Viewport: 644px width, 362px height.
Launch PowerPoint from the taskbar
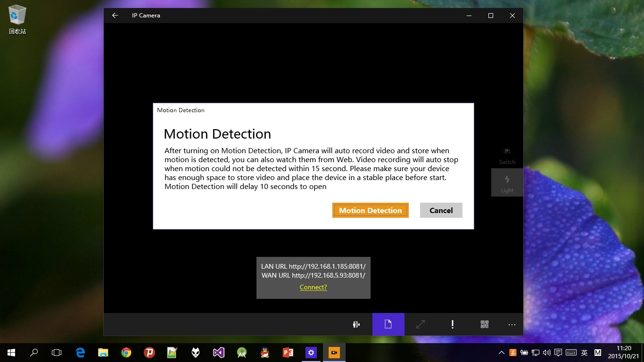[x=288, y=352]
